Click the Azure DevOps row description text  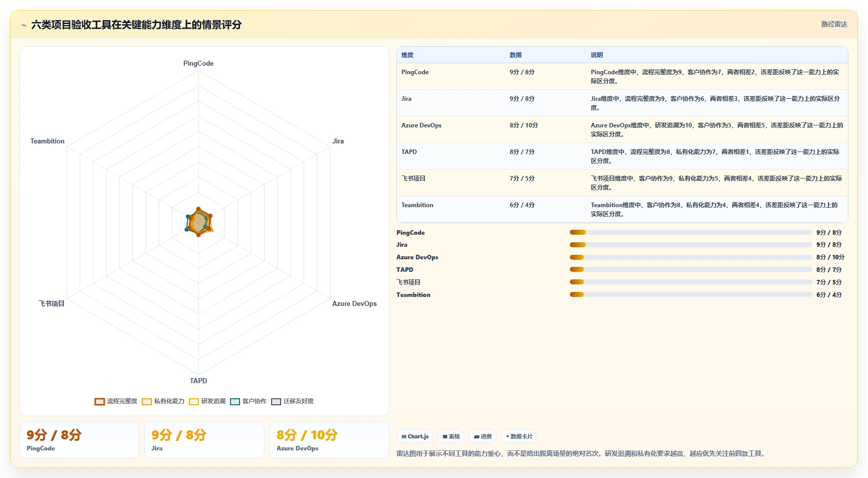coord(717,130)
